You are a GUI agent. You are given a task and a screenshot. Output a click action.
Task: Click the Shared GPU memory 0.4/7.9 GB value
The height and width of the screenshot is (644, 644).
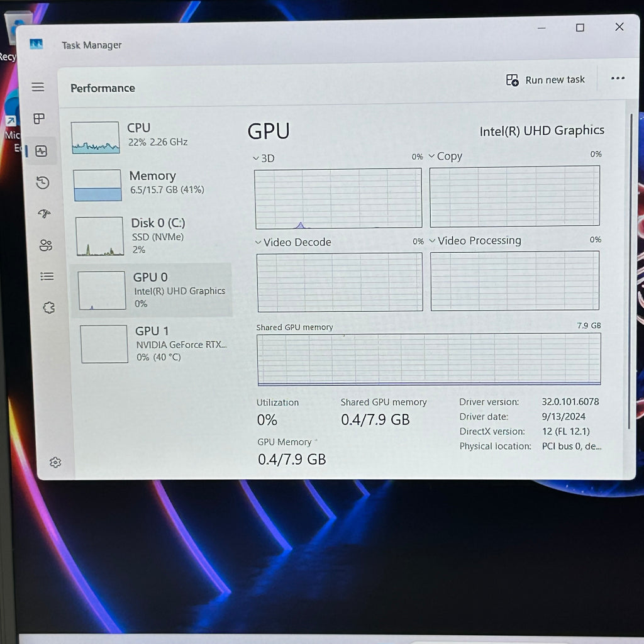point(375,419)
